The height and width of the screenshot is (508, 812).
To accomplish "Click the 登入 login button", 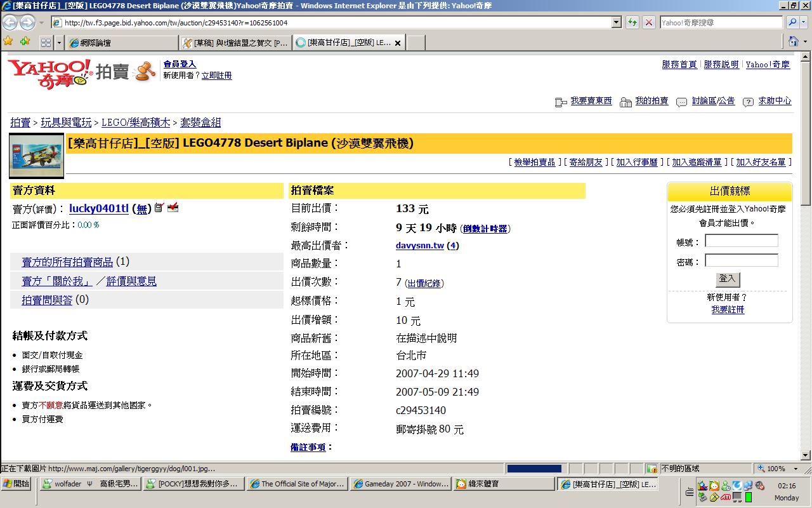I will coord(728,279).
